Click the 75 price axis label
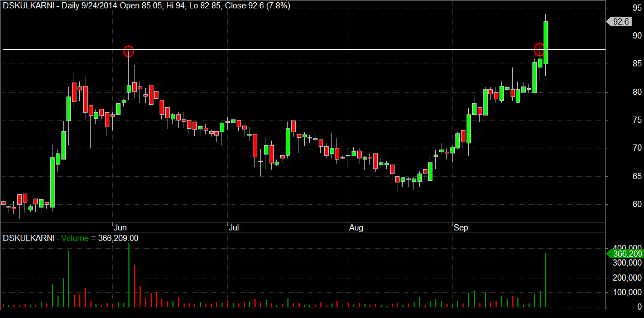Image resolution: width=644 pixels, height=318 pixels. [637, 120]
